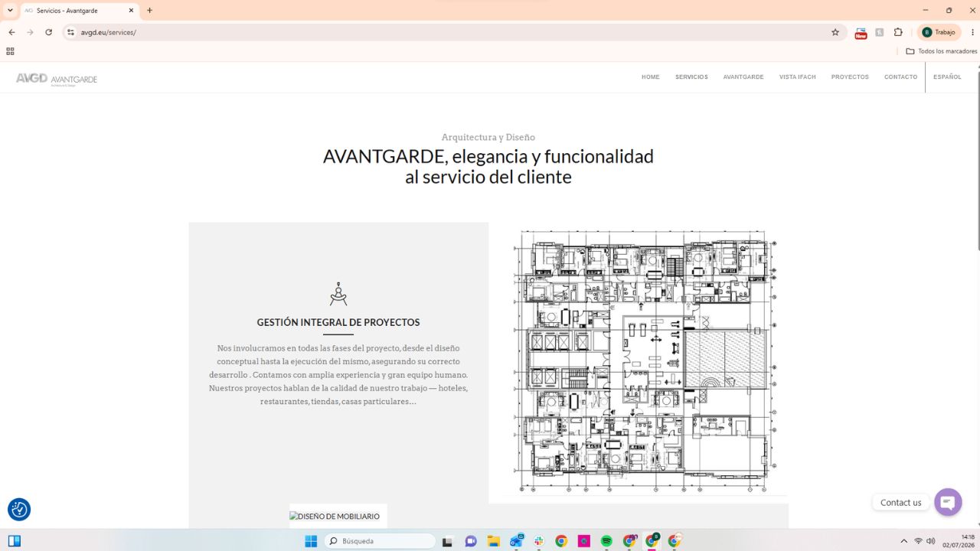Open the Extensions puzzle menu
The image size is (980, 551).
[x=899, y=32]
